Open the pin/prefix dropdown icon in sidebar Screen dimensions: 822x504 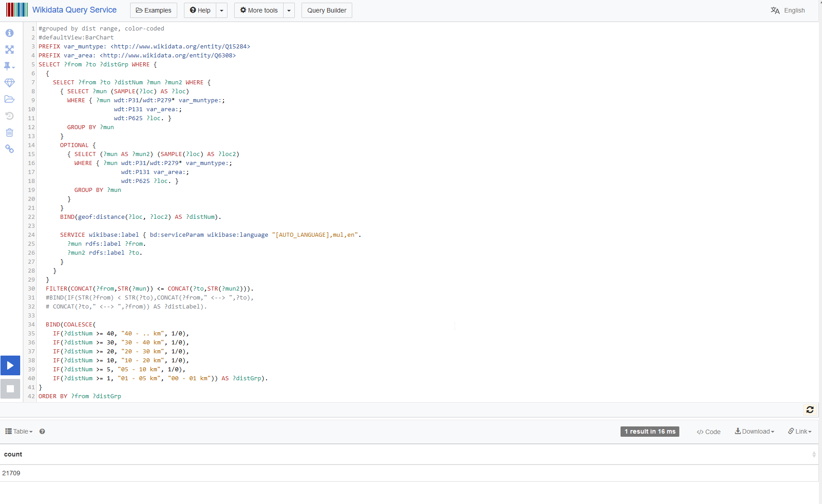tap(9, 66)
